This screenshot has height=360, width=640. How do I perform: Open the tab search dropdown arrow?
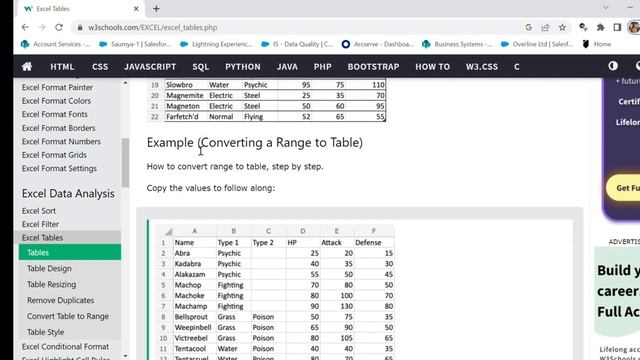[606, 7]
